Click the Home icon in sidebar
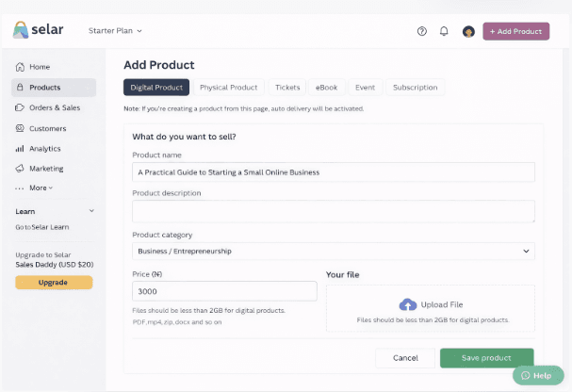 coord(20,67)
